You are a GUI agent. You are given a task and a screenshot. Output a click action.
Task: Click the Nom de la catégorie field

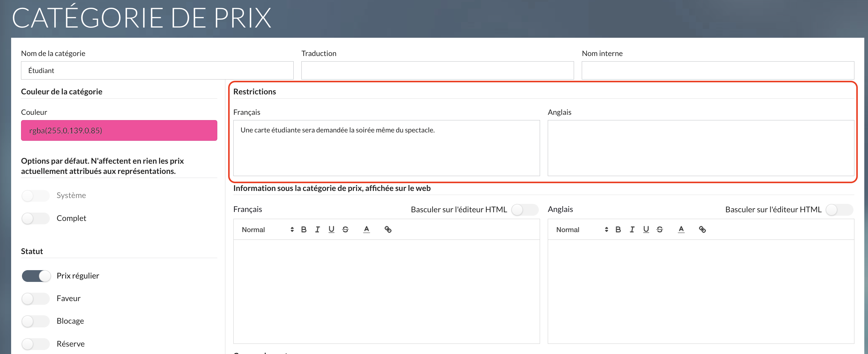tap(157, 70)
